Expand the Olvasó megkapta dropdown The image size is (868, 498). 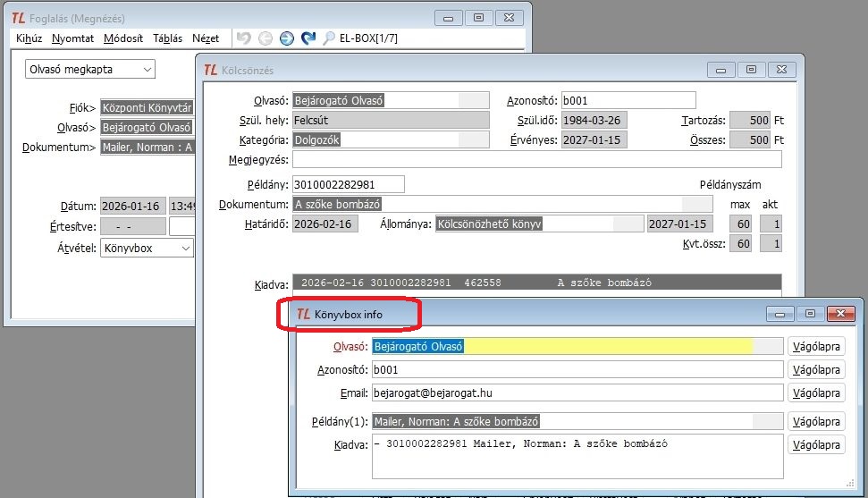147,69
